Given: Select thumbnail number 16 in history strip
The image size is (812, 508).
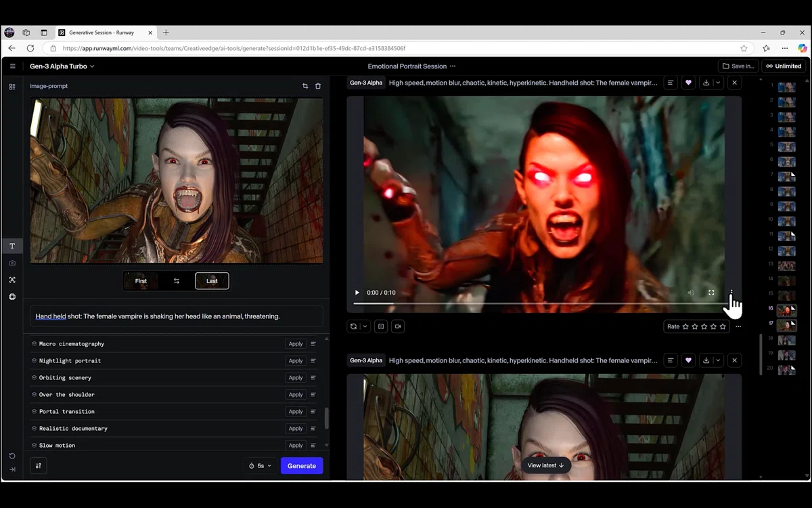Looking at the screenshot, I should (786, 310).
